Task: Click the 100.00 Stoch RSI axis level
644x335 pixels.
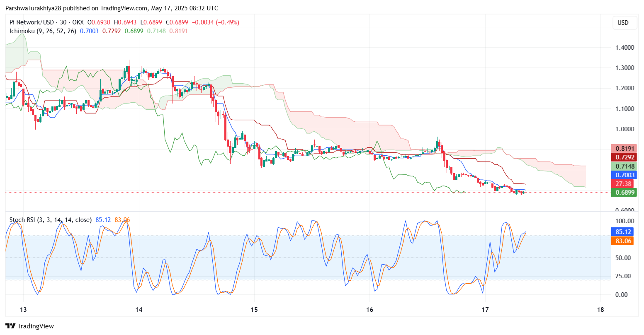Action: click(x=625, y=221)
